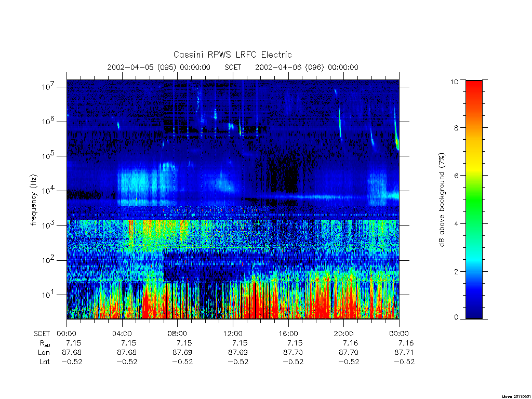The width and height of the screenshot is (532, 399).
Task: Click the 10^7 frequency tick label
Action: pos(49,87)
